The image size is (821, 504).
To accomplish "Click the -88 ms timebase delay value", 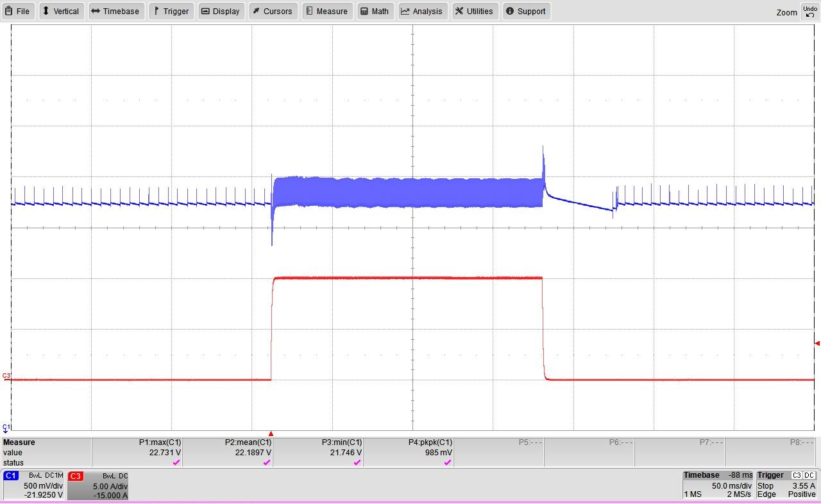I will (740, 475).
